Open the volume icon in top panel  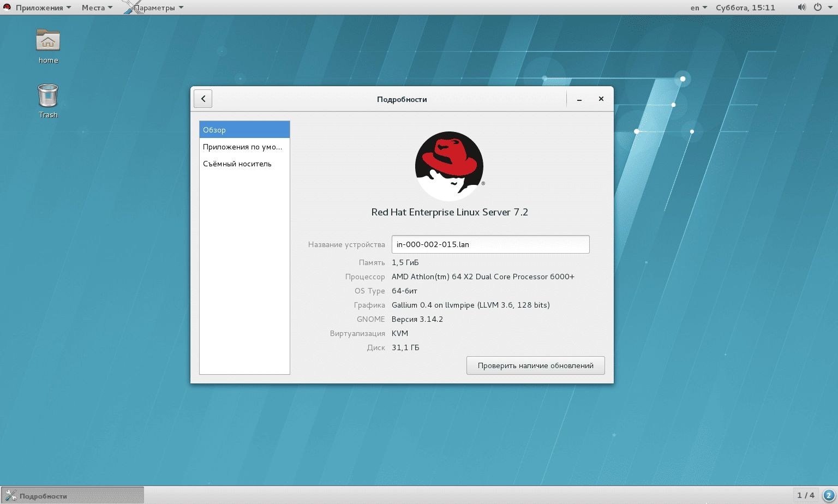click(801, 8)
